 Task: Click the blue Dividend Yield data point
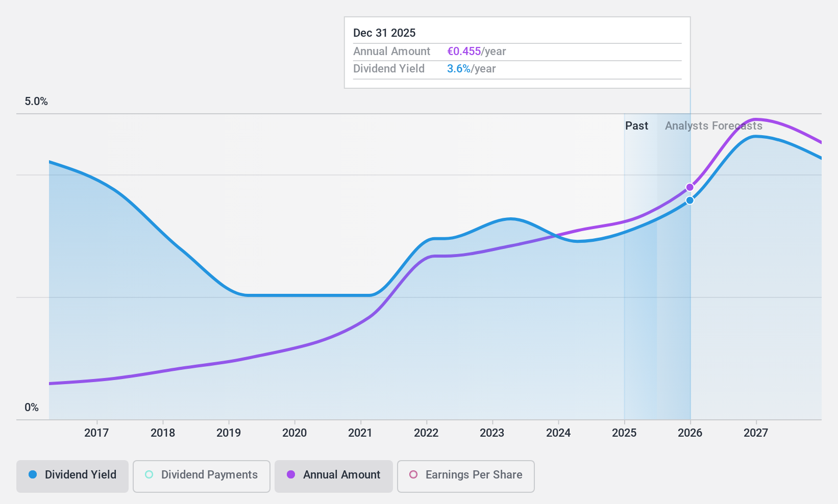[x=690, y=200]
